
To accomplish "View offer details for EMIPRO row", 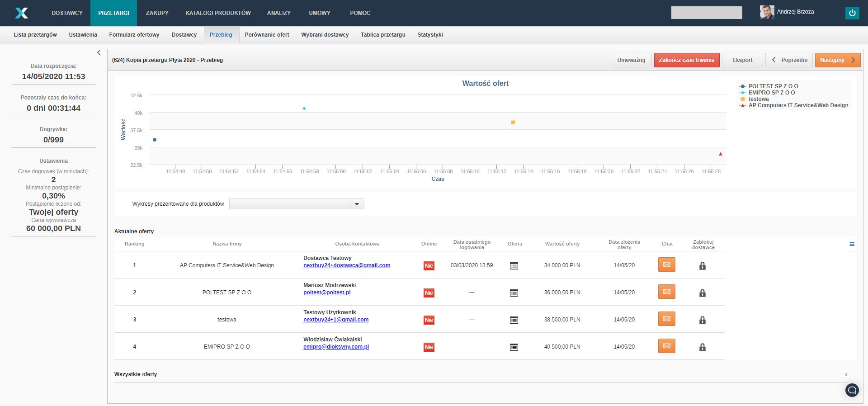I will click(514, 347).
